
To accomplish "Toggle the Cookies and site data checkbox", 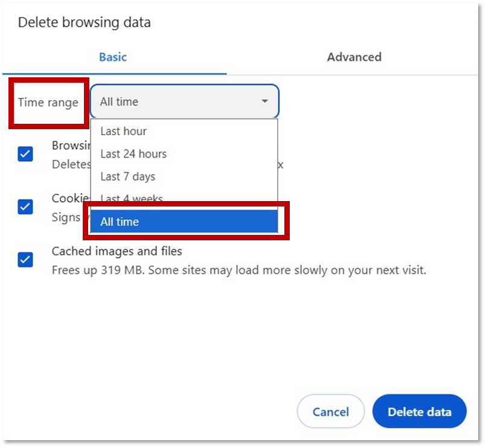I will (25, 207).
